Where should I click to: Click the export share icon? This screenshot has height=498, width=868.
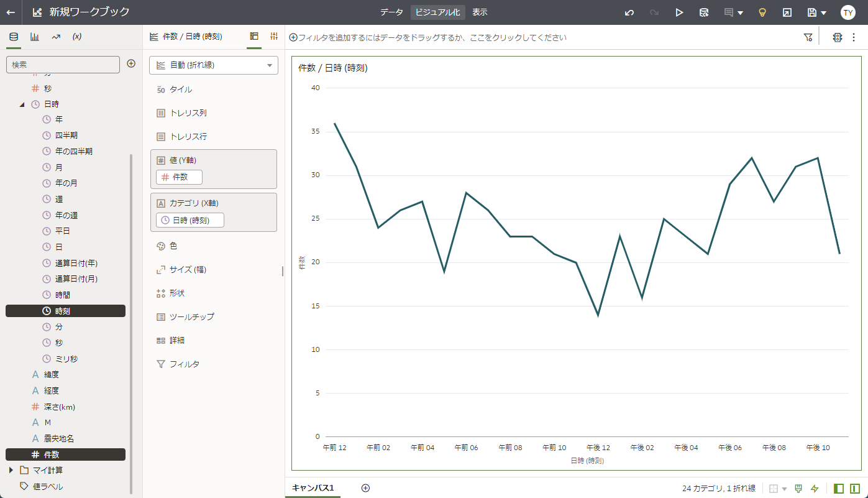(x=787, y=12)
